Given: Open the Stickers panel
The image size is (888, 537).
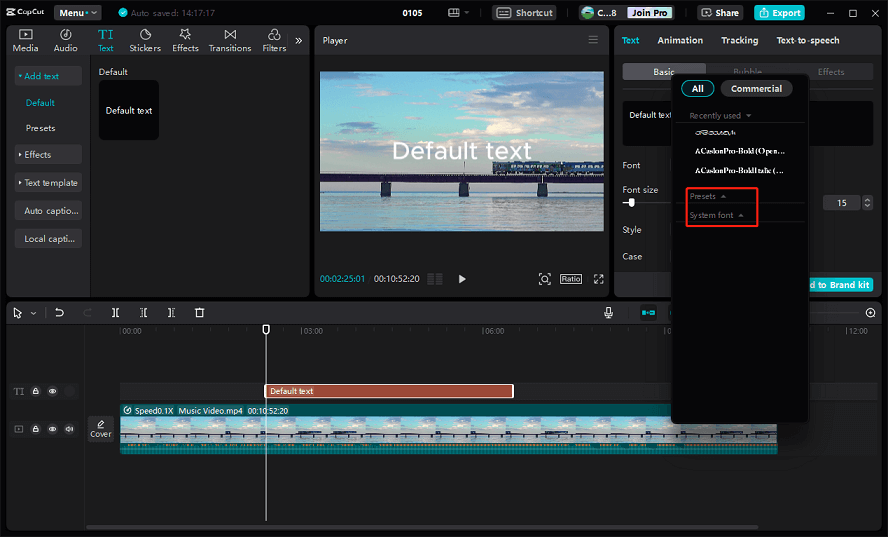Looking at the screenshot, I should coord(145,41).
